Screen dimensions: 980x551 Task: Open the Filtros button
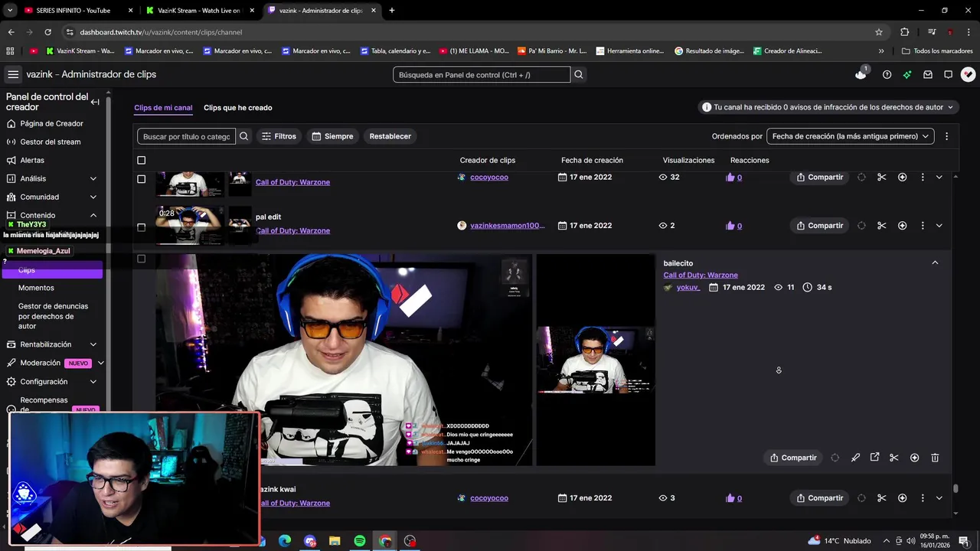tap(279, 136)
